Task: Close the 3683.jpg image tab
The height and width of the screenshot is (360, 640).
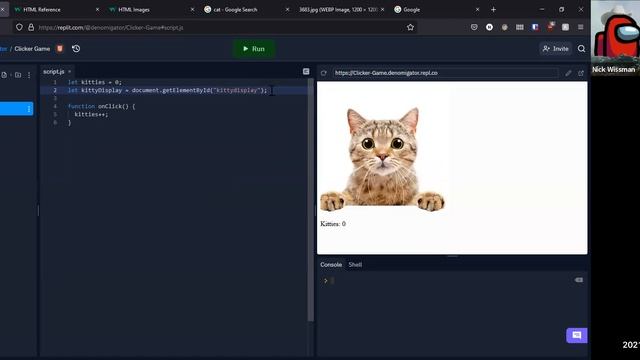Action: coord(382,9)
